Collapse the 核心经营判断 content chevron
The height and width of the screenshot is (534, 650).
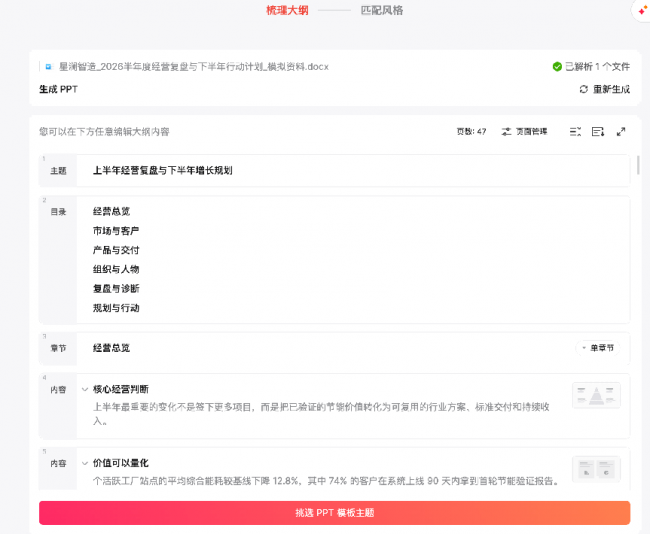(x=85, y=389)
